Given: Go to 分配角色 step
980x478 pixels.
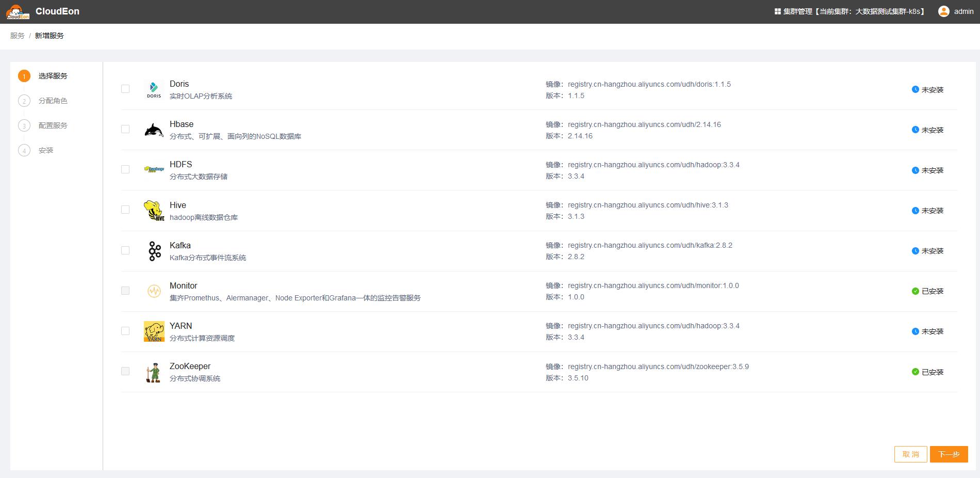Looking at the screenshot, I should coord(53,101).
